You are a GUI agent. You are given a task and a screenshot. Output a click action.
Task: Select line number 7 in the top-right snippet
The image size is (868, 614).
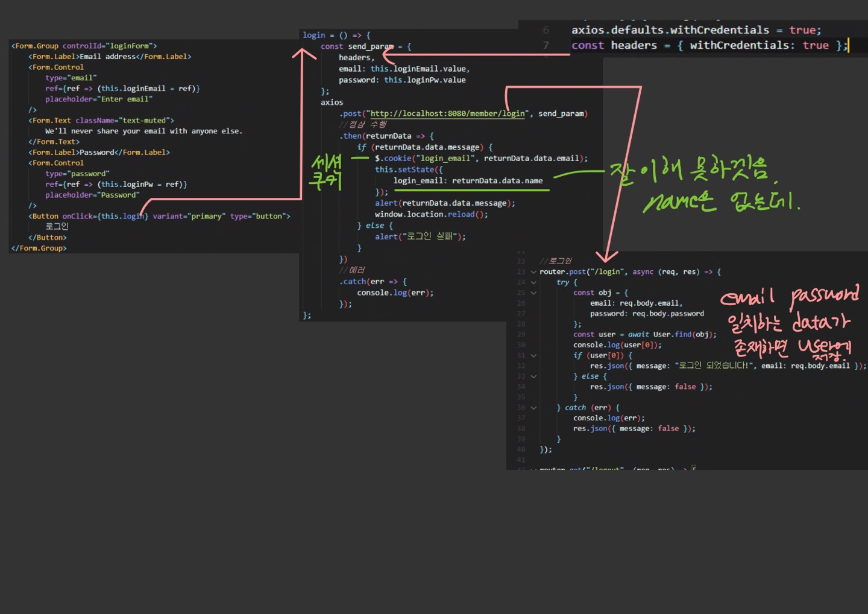pyautogui.click(x=546, y=45)
